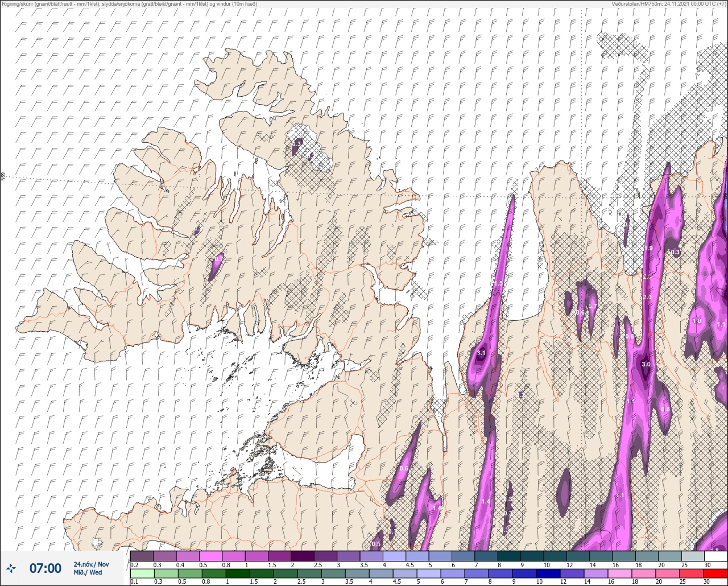The width and height of the screenshot is (728, 586).
Task: Pick purple legend swatch between 0.2 and 0.3
Action: (142, 556)
